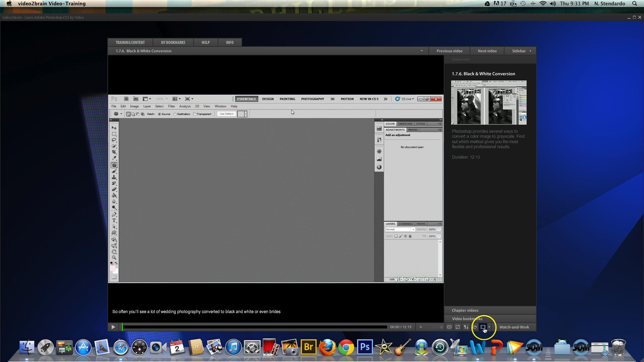Image resolution: width=644 pixels, height=362 pixels.
Task: Click the fullscreen icon in the player bar
Action: [x=483, y=327]
